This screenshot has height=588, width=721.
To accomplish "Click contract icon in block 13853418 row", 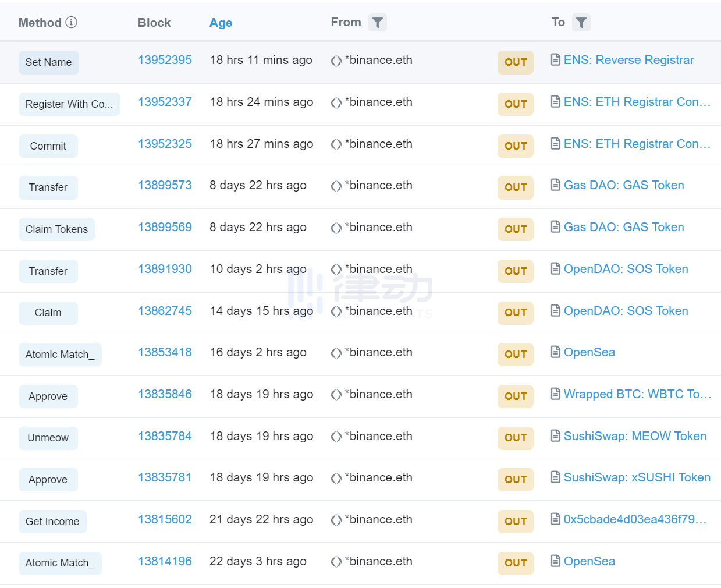I will (x=556, y=352).
